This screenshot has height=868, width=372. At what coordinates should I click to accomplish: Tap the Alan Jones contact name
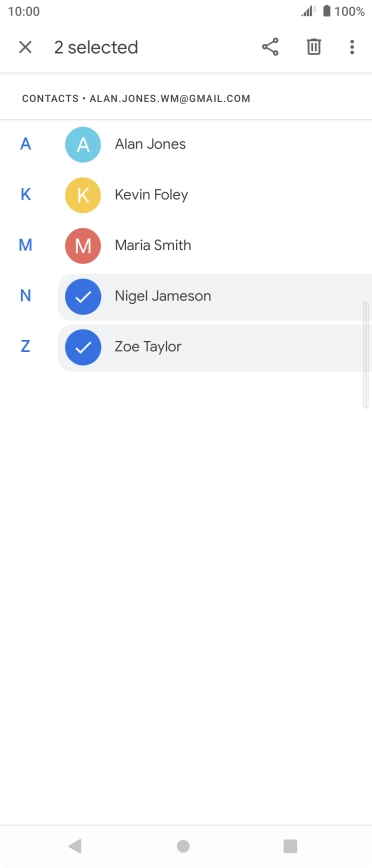pos(150,144)
